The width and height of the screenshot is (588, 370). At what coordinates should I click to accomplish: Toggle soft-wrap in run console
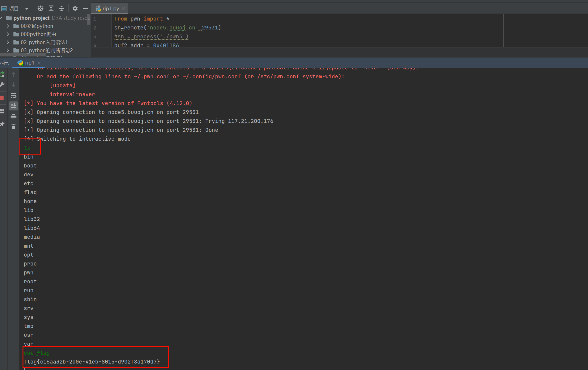pos(14,95)
